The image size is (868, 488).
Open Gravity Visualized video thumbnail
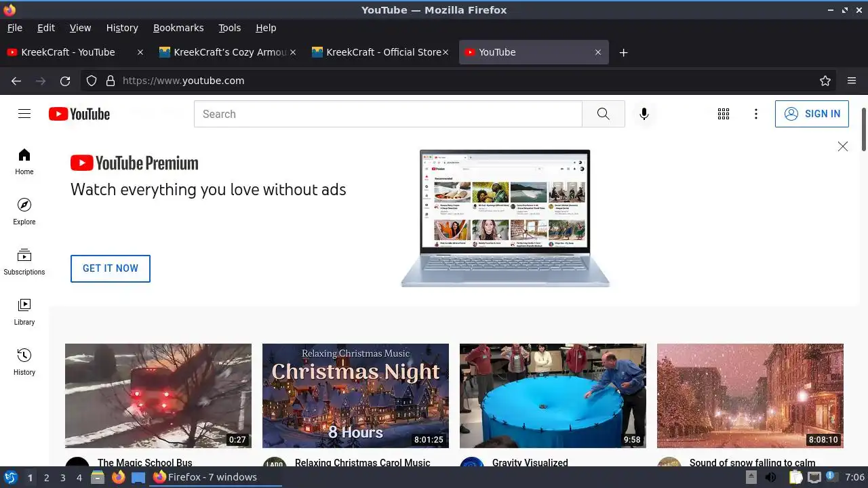tap(553, 396)
